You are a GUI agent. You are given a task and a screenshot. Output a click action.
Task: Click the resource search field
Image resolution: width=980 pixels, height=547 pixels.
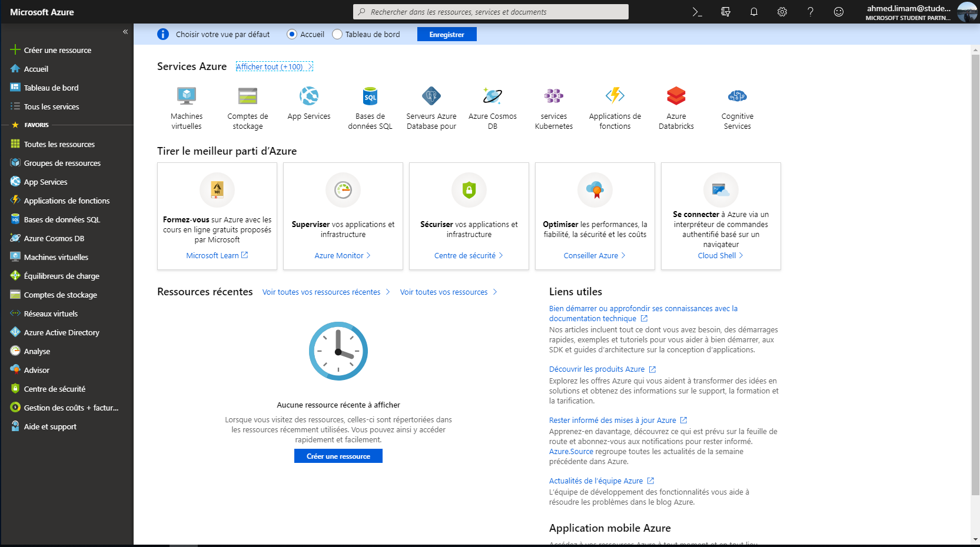491,12
